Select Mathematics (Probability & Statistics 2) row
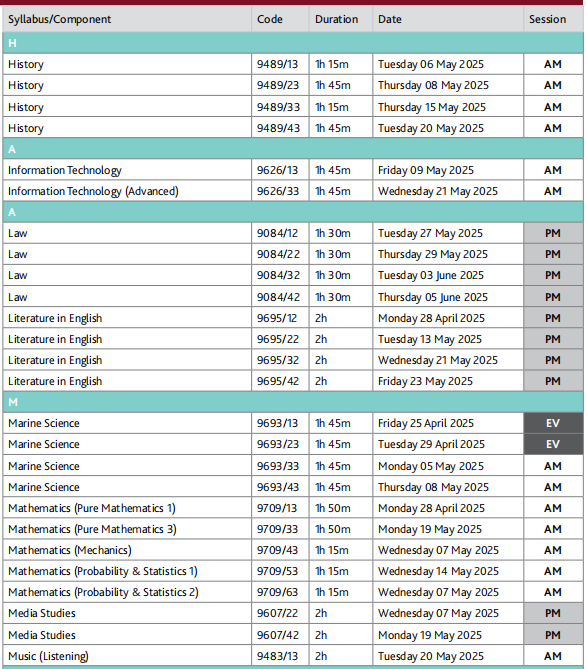The image size is (587, 669). [293, 592]
